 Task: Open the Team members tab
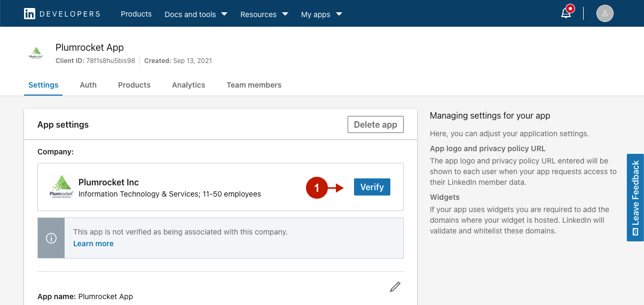point(254,85)
